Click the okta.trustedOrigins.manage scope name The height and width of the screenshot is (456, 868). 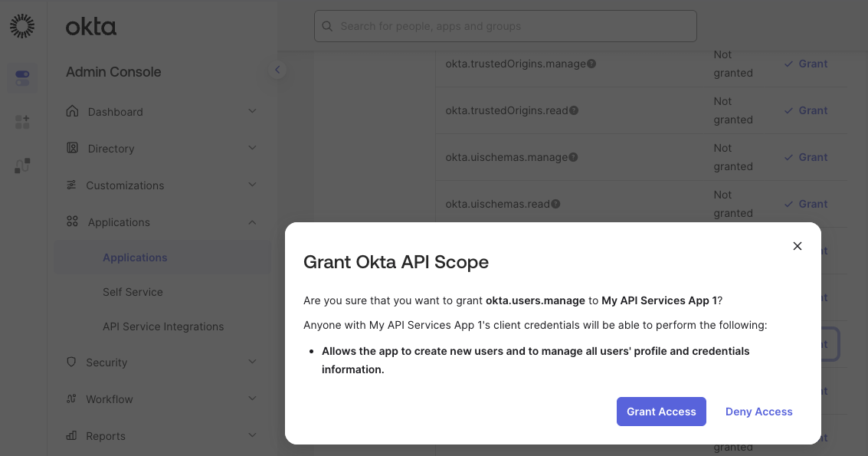click(x=516, y=64)
